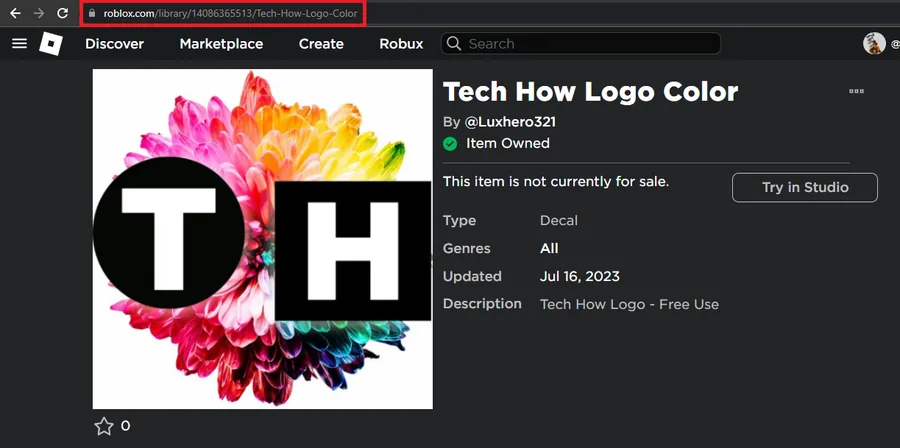The height and width of the screenshot is (448, 900).
Task: Click the browser back arrow
Action: pos(15,13)
